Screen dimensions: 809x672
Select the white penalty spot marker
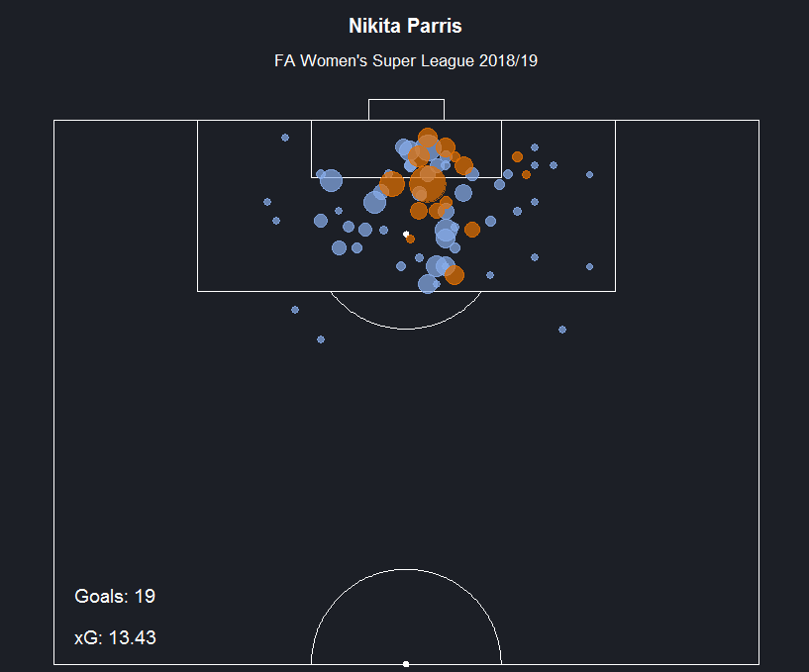406,234
